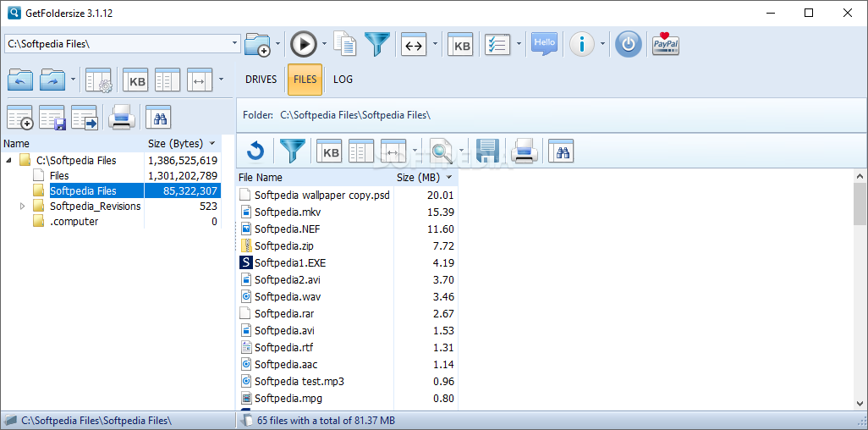Open the PayPal donate icon
Screen dimensions: 868x430
(x=666, y=44)
